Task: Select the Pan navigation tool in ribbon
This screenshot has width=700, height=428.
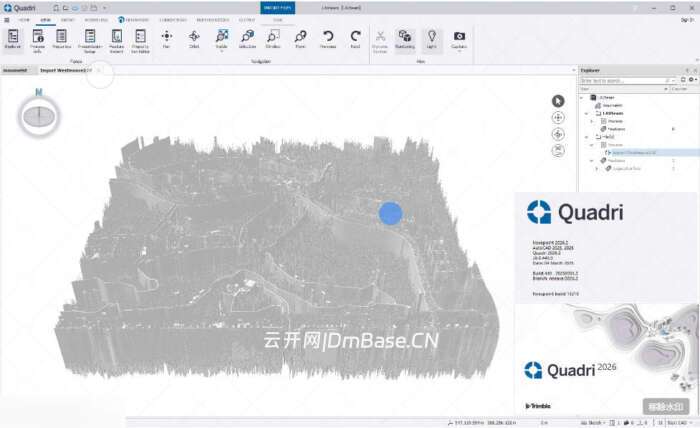Action: (x=167, y=39)
